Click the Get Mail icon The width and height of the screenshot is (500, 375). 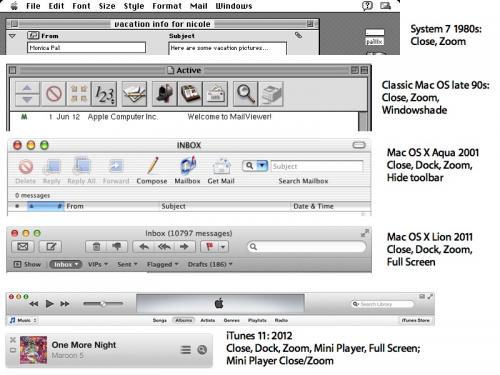pos(221,171)
